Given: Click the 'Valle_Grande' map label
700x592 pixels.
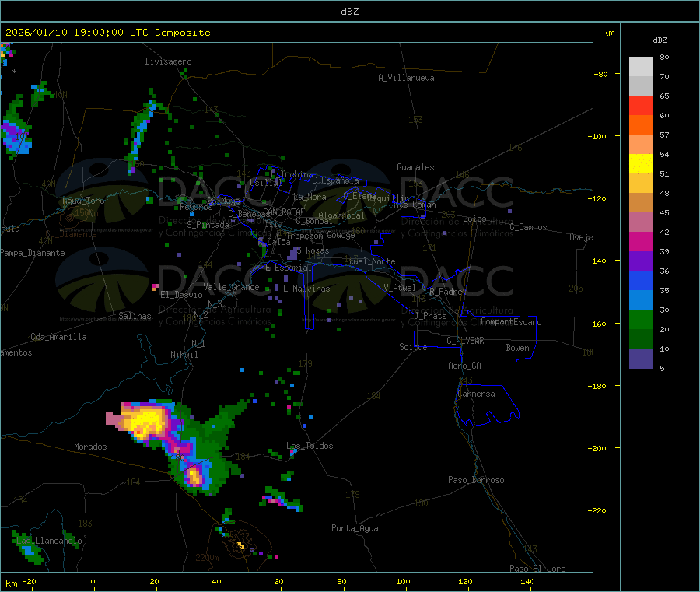Looking at the screenshot, I should point(231,287).
